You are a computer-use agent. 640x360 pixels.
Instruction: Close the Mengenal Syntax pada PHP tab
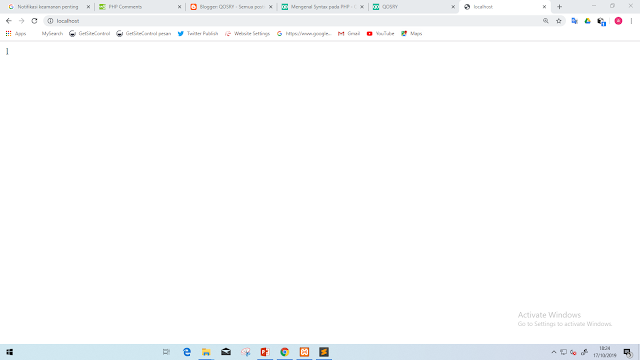362,7
